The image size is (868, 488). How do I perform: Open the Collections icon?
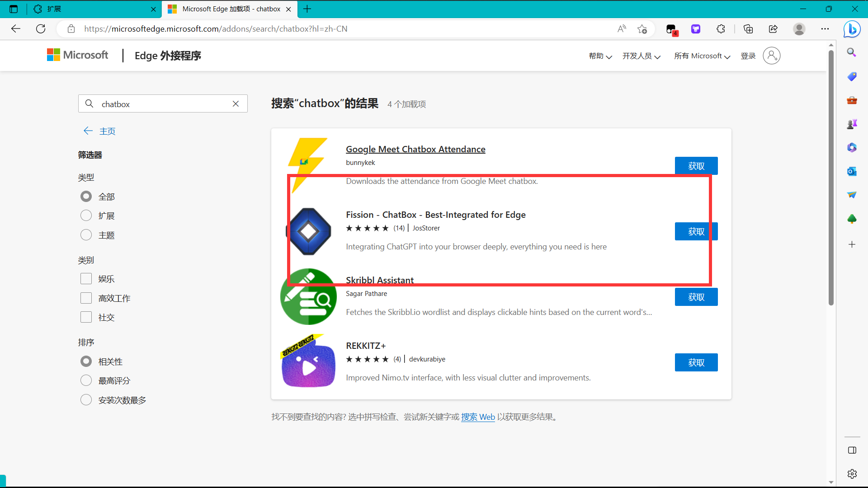pyautogui.click(x=748, y=29)
